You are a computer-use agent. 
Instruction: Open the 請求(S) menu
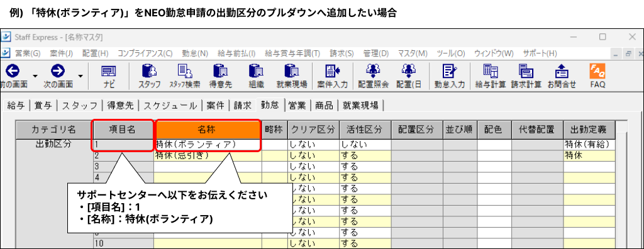pyautogui.click(x=341, y=53)
